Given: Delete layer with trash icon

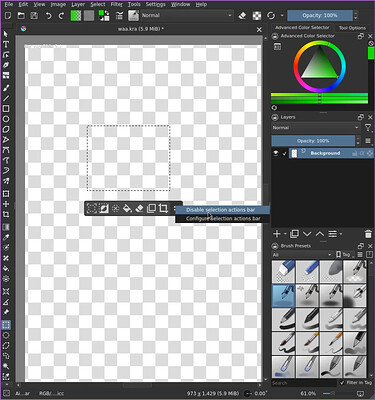Looking at the screenshot, I should pyautogui.click(x=368, y=234).
